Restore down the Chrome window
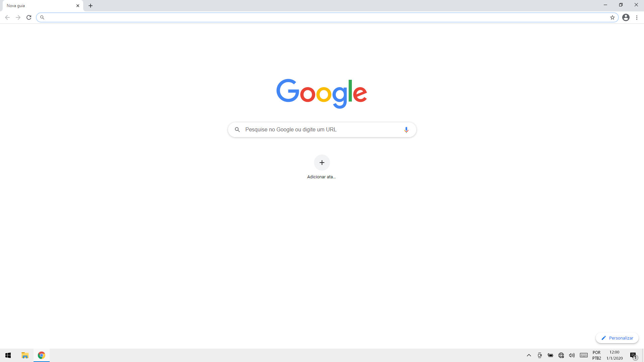 [x=621, y=5]
